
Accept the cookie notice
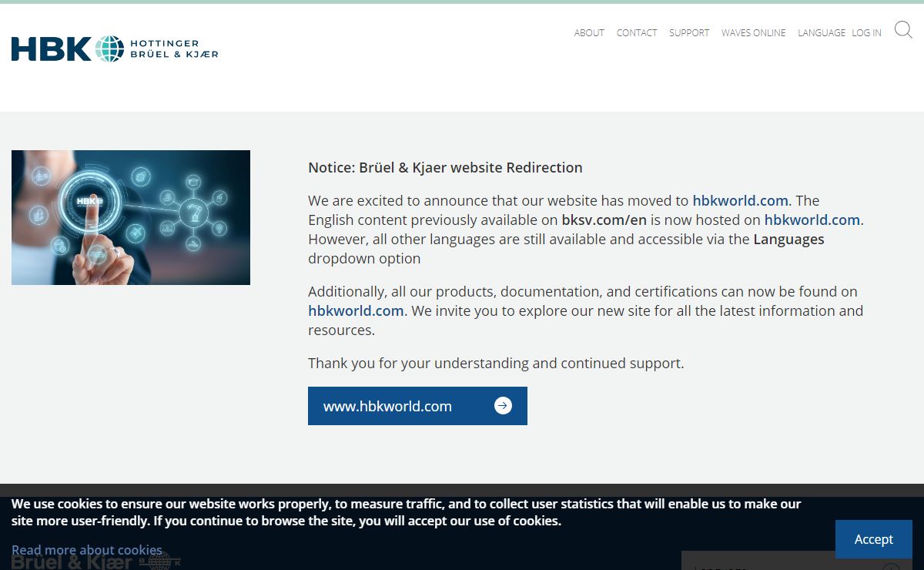click(873, 539)
